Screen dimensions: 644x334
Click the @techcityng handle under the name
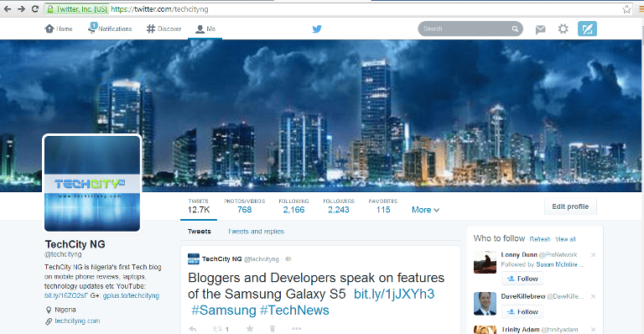pyautogui.click(x=63, y=254)
